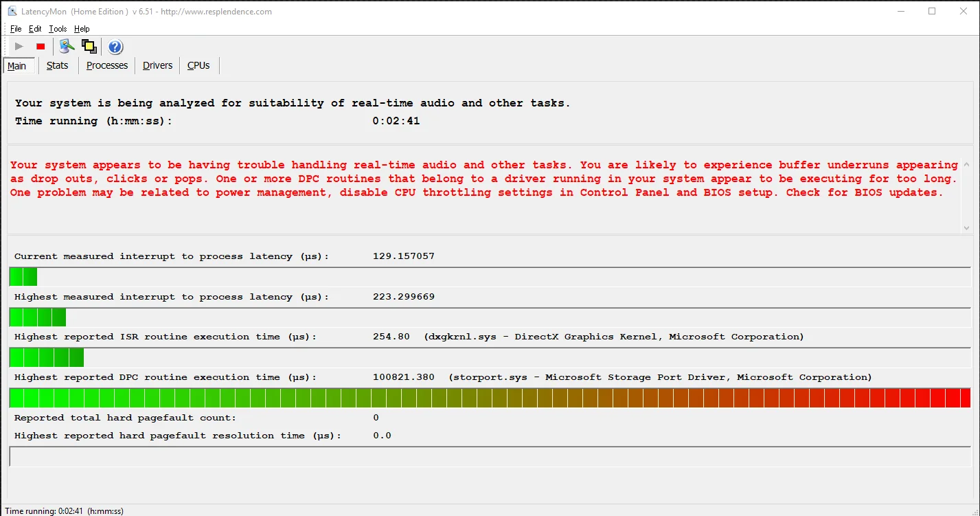980x516 pixels.
Task: Click the red warning message about buffer underruns
Action: [x=483, y=179]
